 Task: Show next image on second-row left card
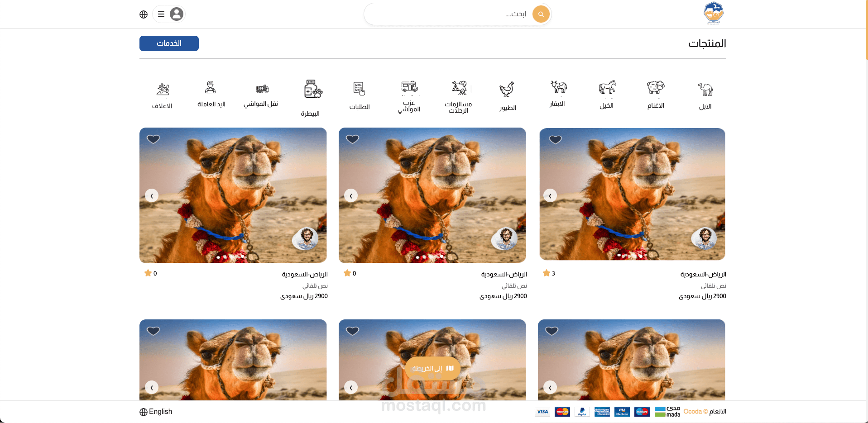click(x=152, y=387)
